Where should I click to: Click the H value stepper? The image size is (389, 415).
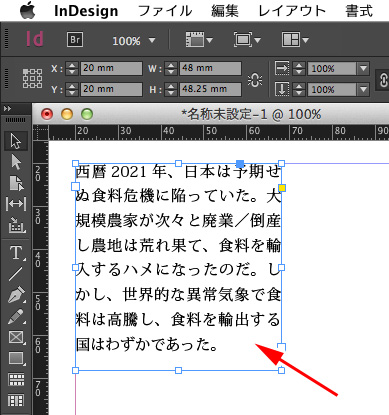(171, 89)
